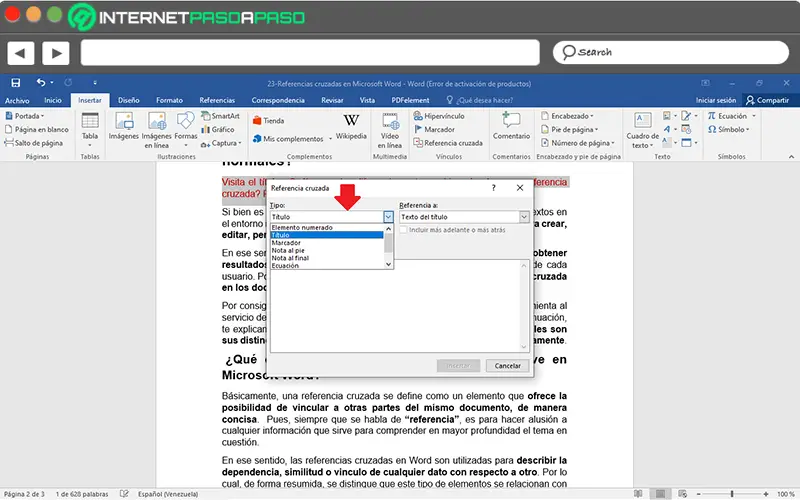This screenshot has width=800, height=500.
Task: Expand the Símbolo menu
Action: click(728, 130)
